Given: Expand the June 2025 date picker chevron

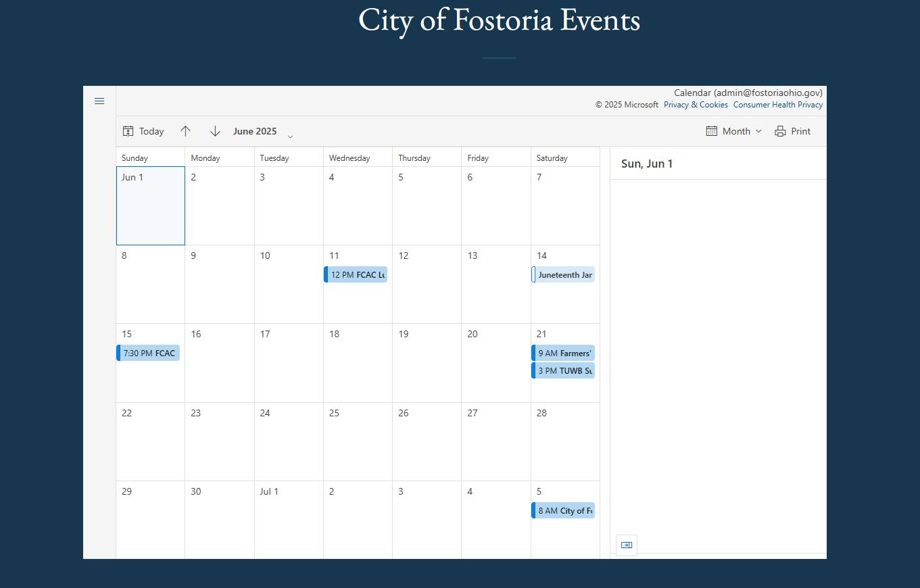Looking at the screenshot, I should coord(290,137).
